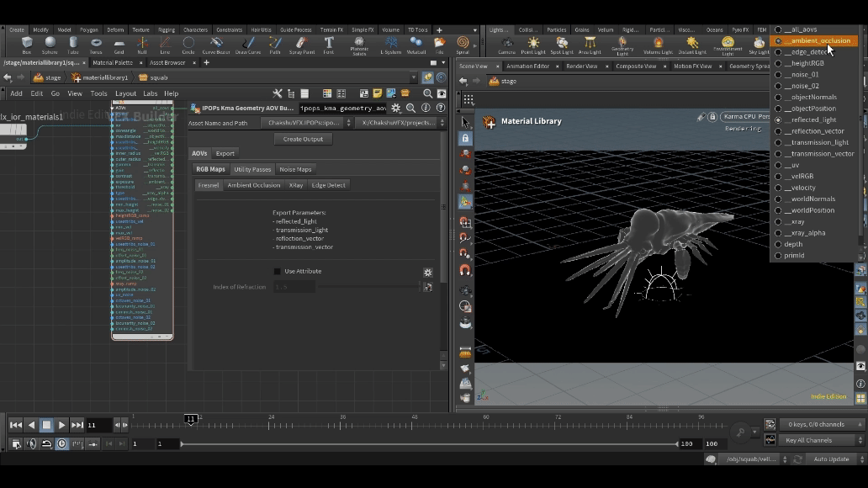This screenshot has height=488, width=868.
Task: Open the Karma CPU renderer dropdown
Action: [x=745, y=117]
